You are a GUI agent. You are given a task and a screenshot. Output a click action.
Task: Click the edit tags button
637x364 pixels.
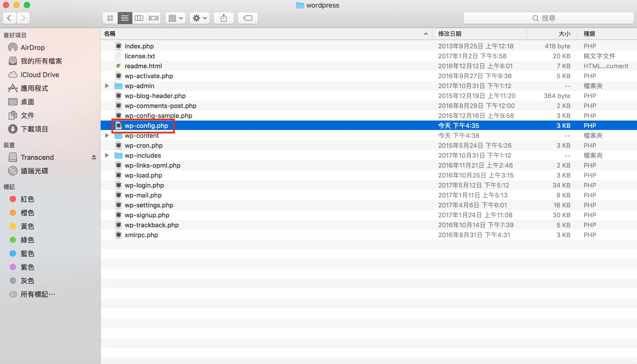(248, 18)
